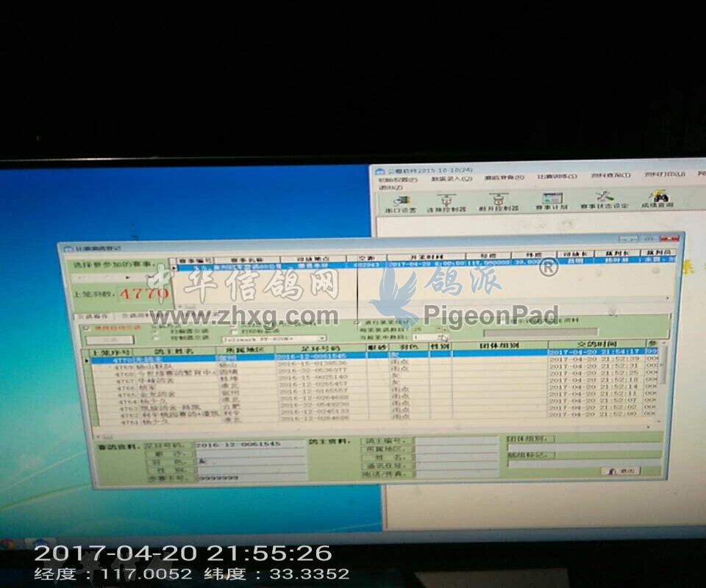Toggle the 进行装笼统计 cage statistics checkbox

pyautogui.click(x=357, y=323)
